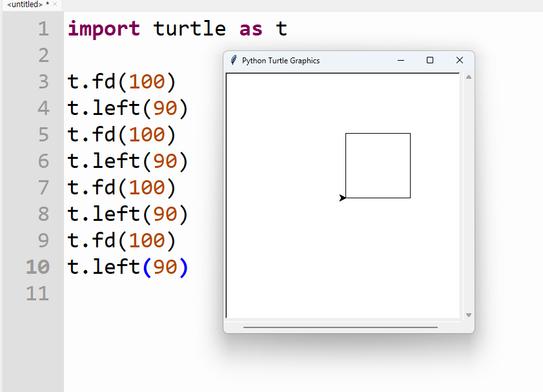Click line number 10 in the gutter
543x392 pixels.
click(x=37, y=267)
